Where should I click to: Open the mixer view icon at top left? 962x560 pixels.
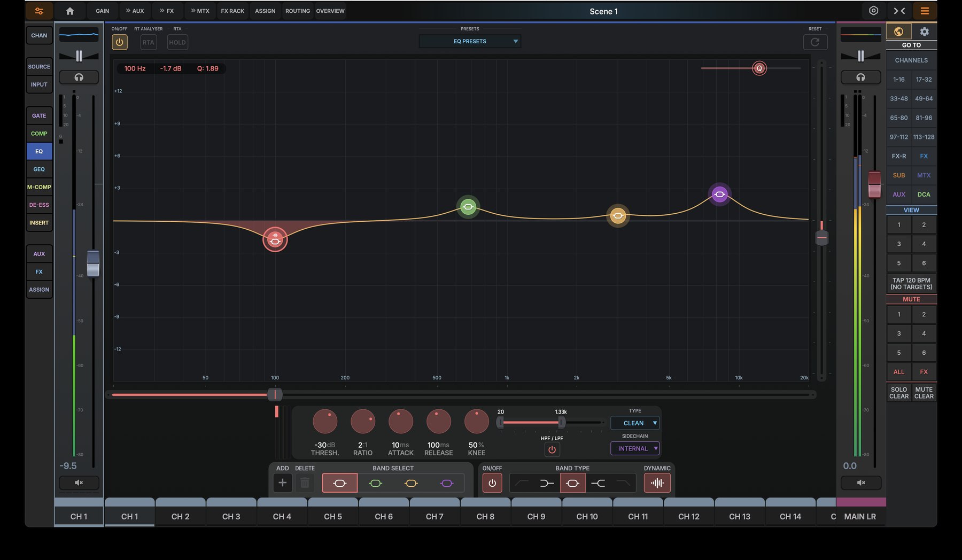tap(39, 11)
